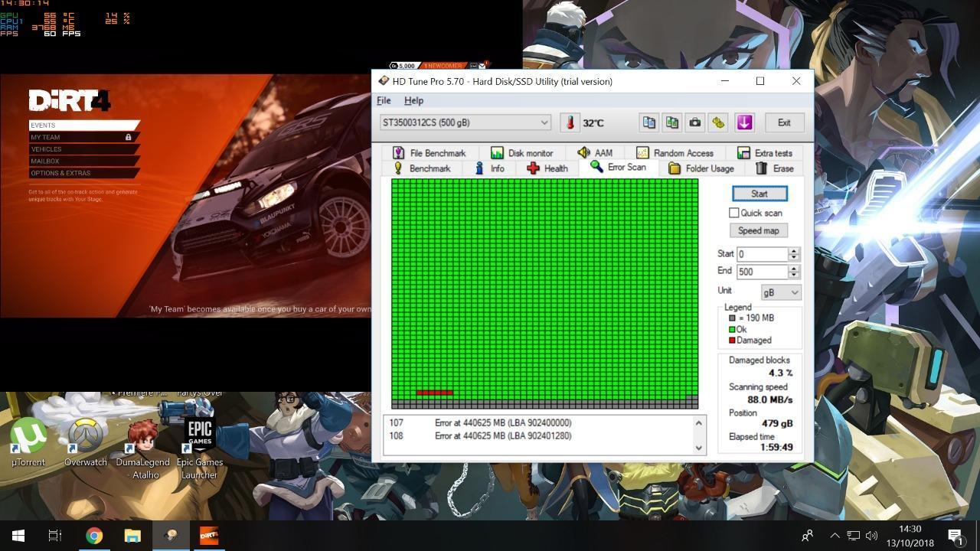The height and width of the screenshot is (551, 980).
Task: Open the Action Center notifications icon
Action: click(x=955, y=536)
